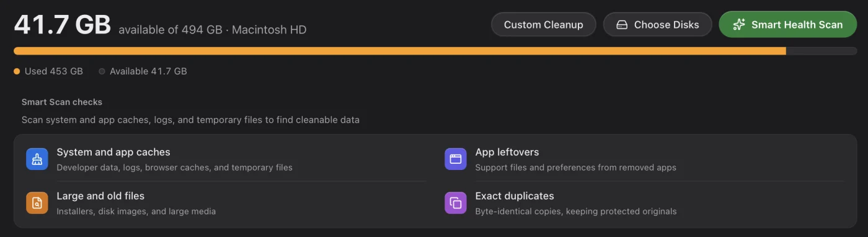
Task: Click the System and app caches broom icon
Action: [37, 159]
